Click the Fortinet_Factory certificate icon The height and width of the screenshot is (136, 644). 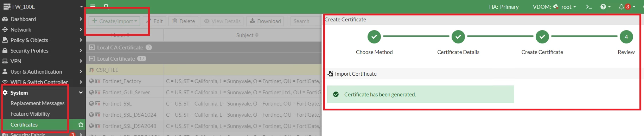tap(97, 81)
